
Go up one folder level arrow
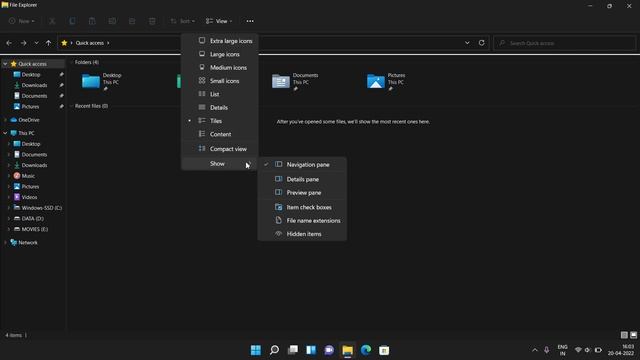49,43
